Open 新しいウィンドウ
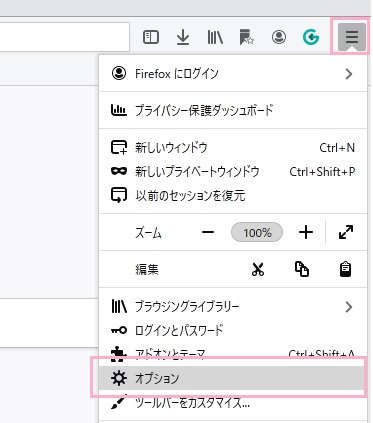373x423 pixels. (x=233, y=147)
